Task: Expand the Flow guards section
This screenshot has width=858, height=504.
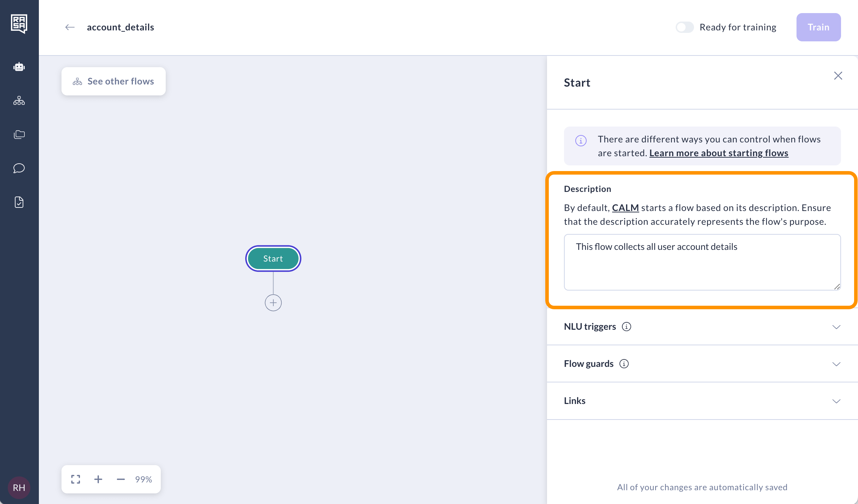Action: click(836, 364)
